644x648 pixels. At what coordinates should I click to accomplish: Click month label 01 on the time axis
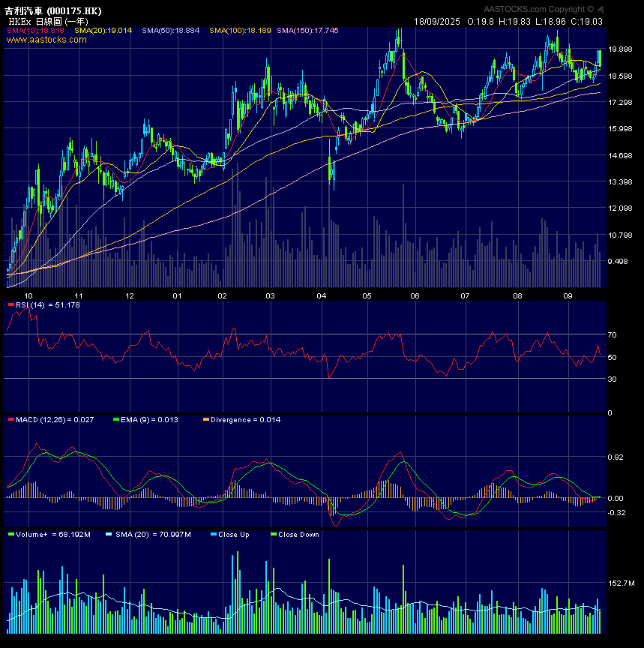(177, 296)
